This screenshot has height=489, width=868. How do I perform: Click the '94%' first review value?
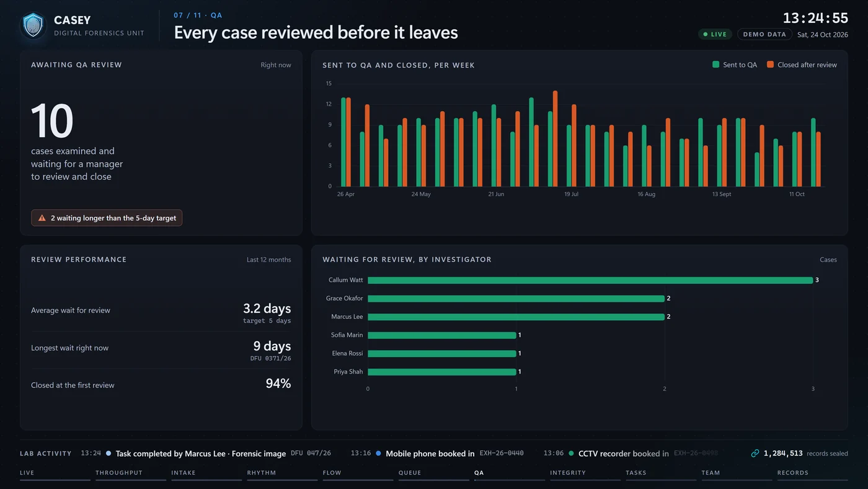278,384
